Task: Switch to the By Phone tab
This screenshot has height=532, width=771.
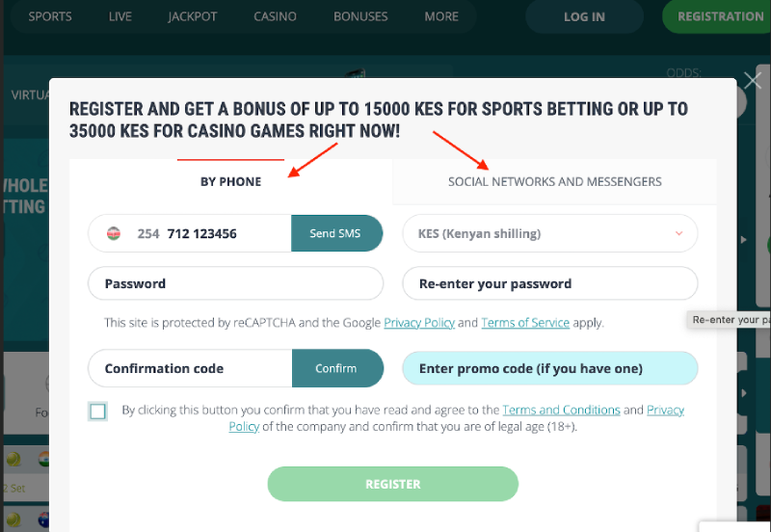Action: 230,181
